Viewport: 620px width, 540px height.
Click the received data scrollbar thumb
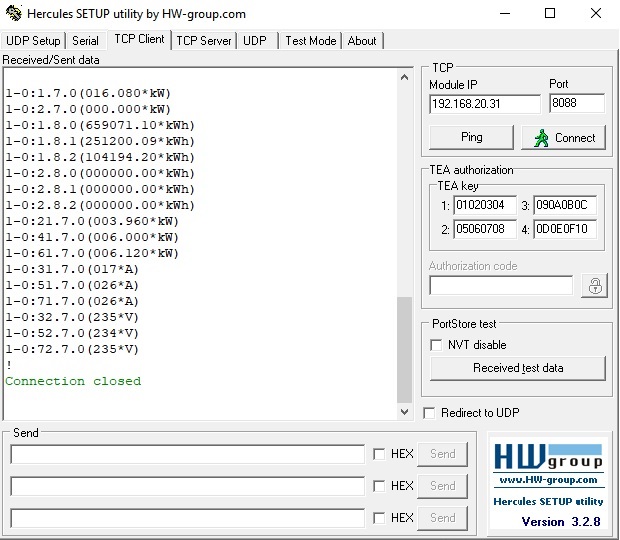point(404,349)
